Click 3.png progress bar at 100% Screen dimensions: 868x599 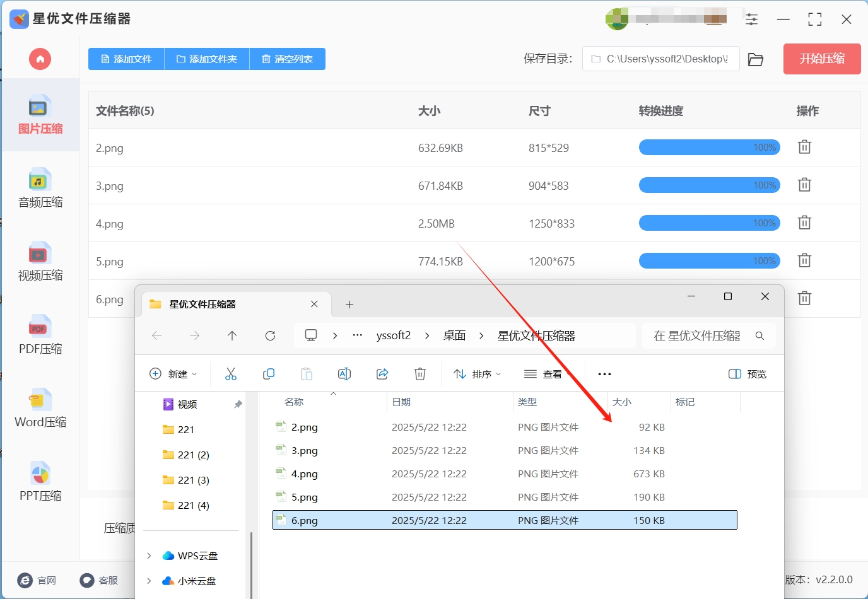pyautogui.click(x=710, y=185)
